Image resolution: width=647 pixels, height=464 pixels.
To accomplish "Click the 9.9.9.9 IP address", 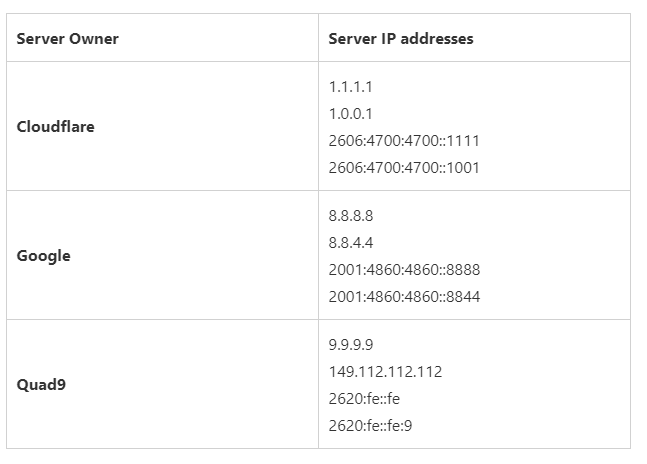I will coord(351,344).
